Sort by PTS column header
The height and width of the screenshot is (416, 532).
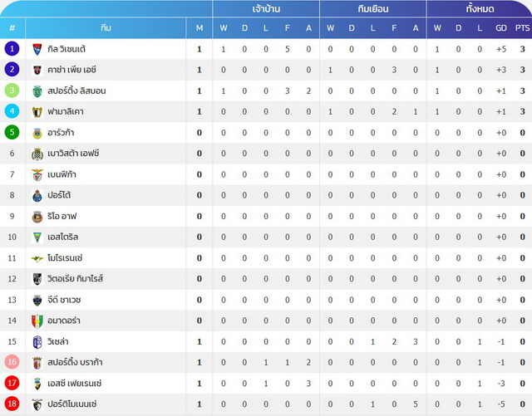point(522,27)
